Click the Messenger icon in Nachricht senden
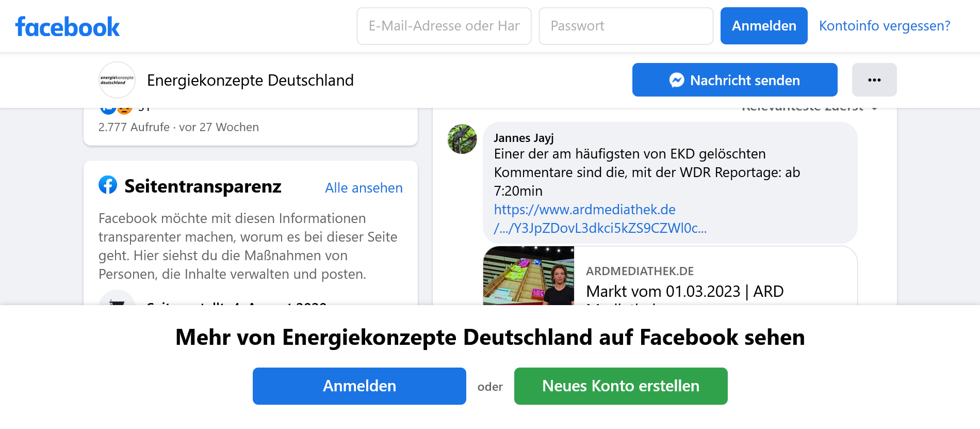This screenshot has height=429, width=980. point(677,80)
